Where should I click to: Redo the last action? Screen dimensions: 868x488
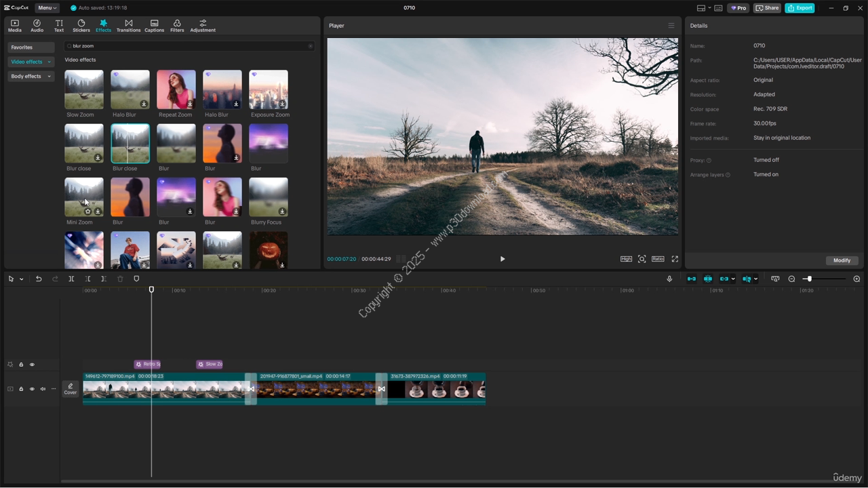(55, 279)
